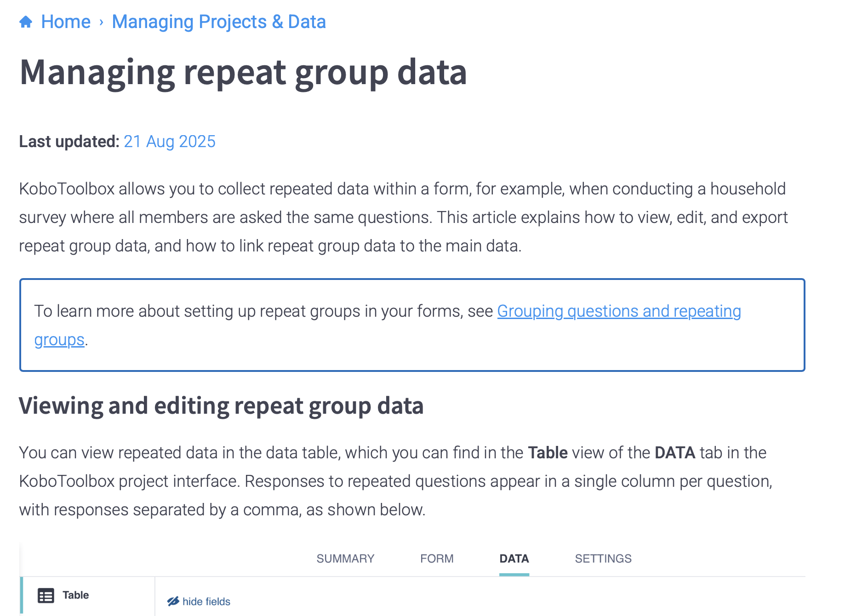Click the "Viewing and editing repeat group data" heading
The width and height of the screenshot is (845, 616).
point(221,406)
